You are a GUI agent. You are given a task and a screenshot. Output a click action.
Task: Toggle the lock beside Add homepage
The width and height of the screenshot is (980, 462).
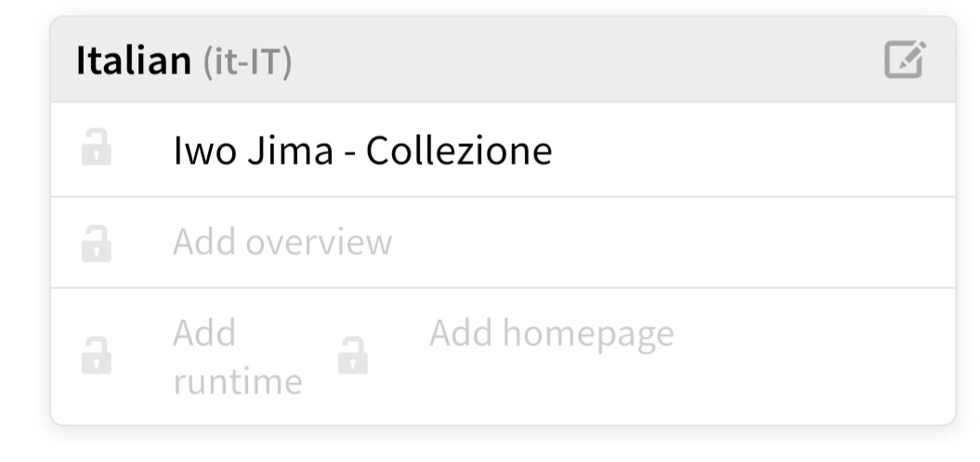point(352,356)
